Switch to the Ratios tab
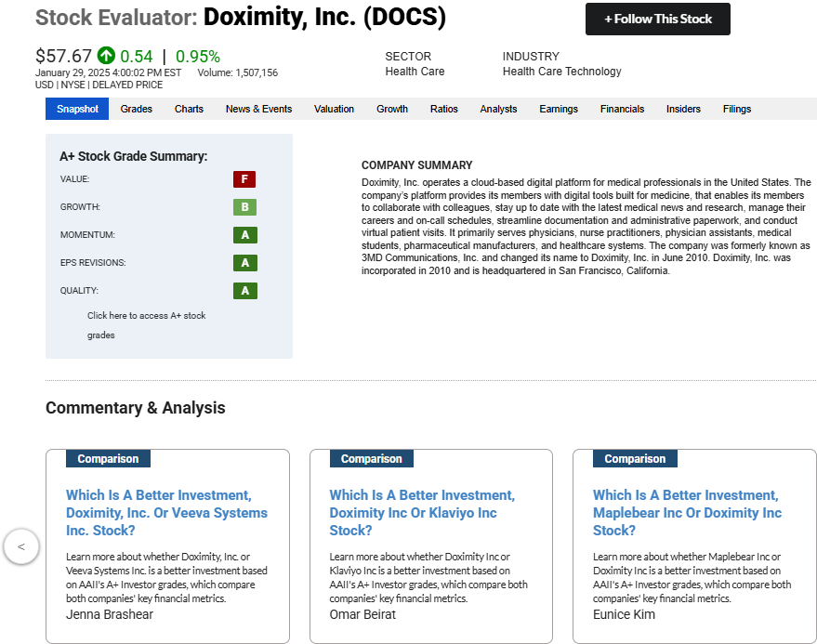The width and height of the screenshot is (817, 644). (x=444, y=109)
